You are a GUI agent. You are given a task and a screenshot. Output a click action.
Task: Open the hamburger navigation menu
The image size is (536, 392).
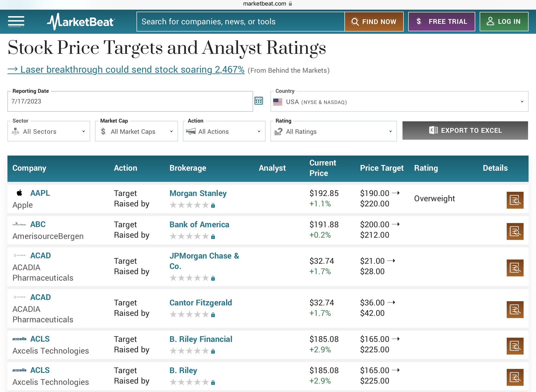click(x=16, y=22)
